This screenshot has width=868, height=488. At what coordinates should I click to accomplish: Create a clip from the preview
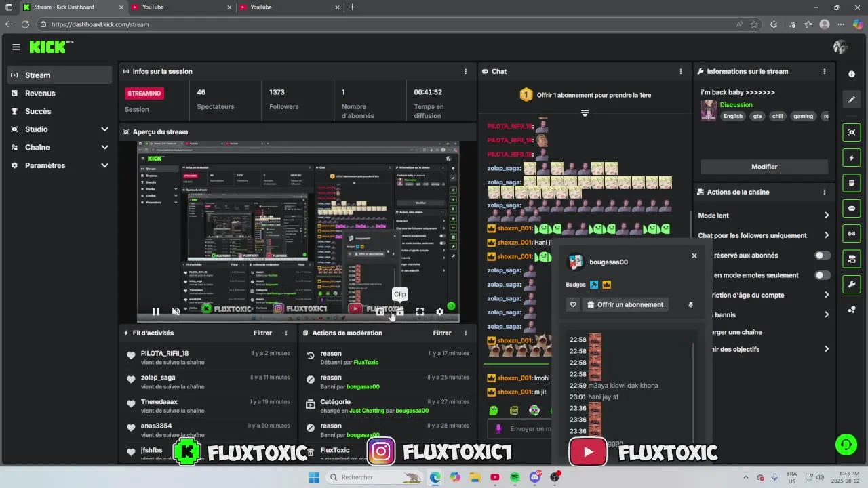(x=400, y=312)
